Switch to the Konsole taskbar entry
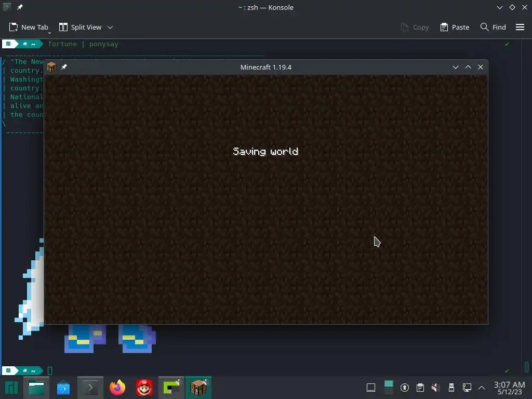The height and width of the screenshot is (399, 532). click(x=90, y=388)
